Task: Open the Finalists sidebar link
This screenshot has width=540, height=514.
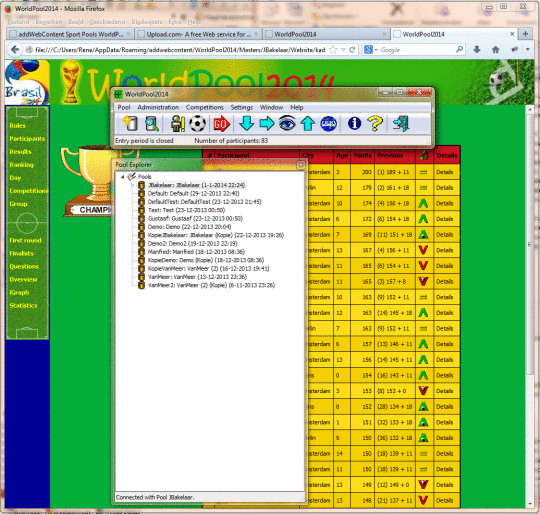Action: tap(21, 253)
